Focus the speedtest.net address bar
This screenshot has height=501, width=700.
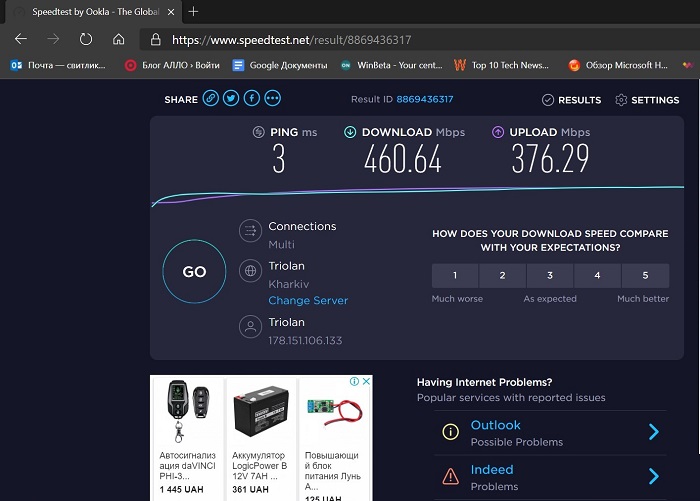[420, 40]
